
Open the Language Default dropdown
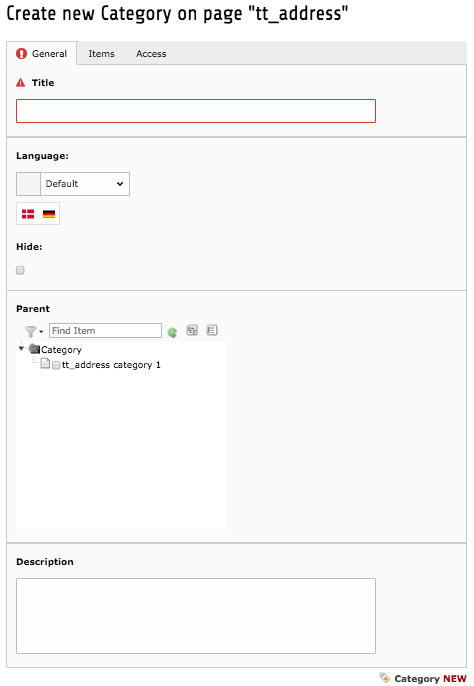[84, 184]
